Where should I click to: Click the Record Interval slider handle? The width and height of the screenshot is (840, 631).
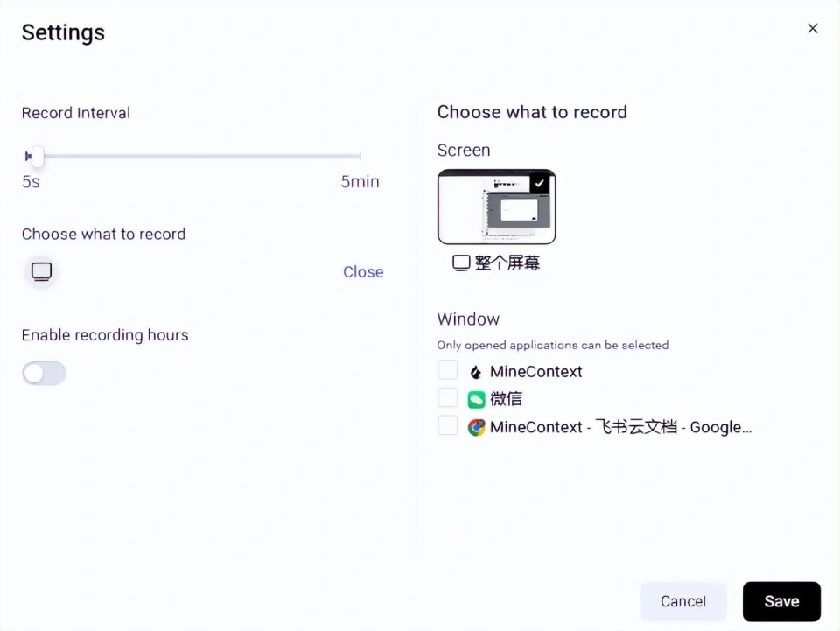pyautogui.click(x=37, y=157)
